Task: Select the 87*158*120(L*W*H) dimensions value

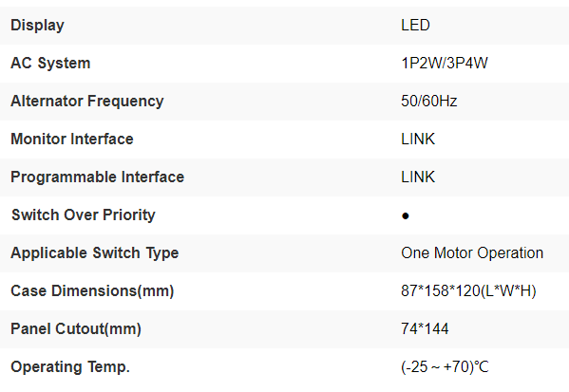Action: pyautogui.click(x=468, y=291)
